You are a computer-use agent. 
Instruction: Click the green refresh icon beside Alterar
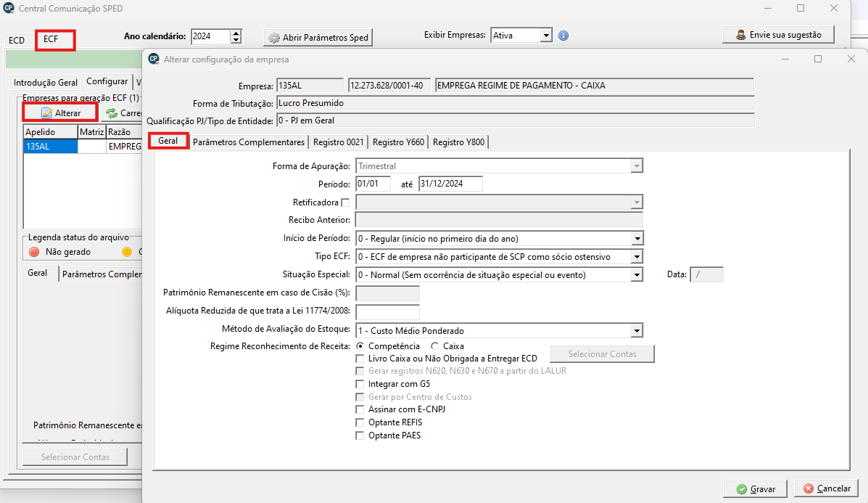[x=112, y=113]
